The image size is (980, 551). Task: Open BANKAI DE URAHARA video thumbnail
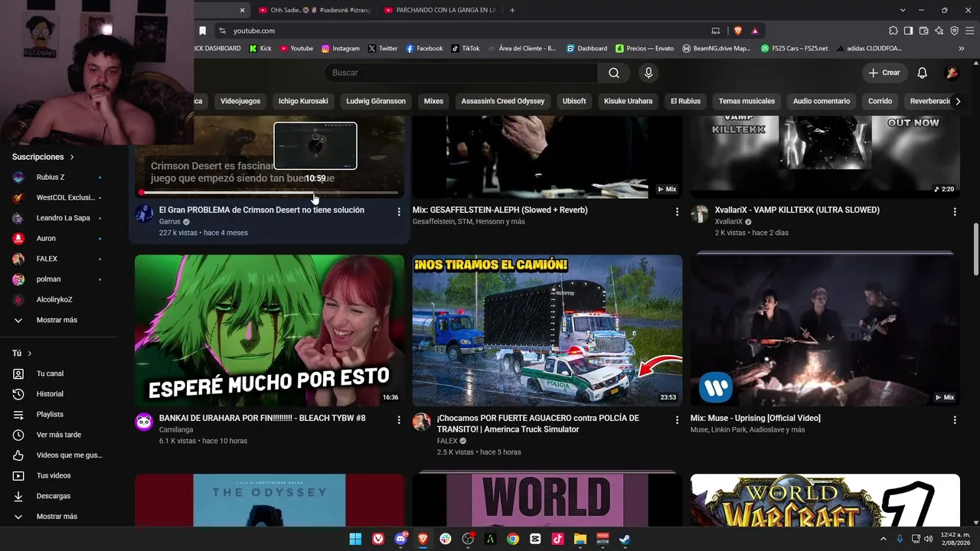click(269, 331)
